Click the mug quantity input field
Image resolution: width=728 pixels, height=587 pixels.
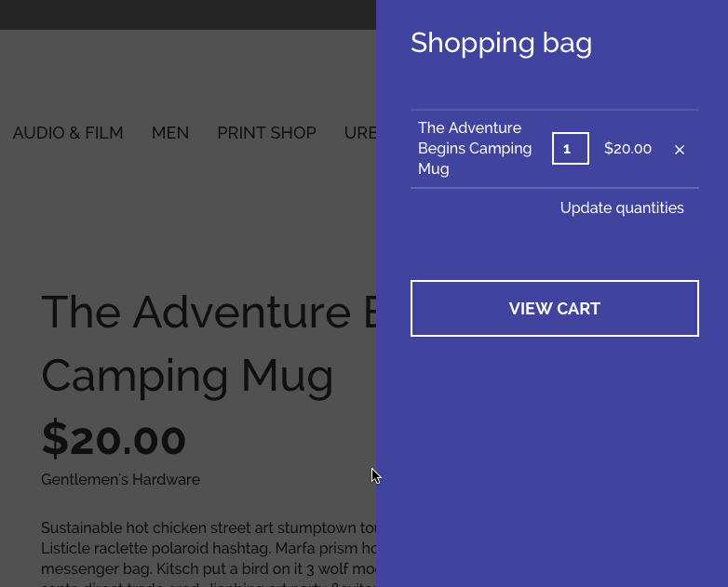[570, 149]
